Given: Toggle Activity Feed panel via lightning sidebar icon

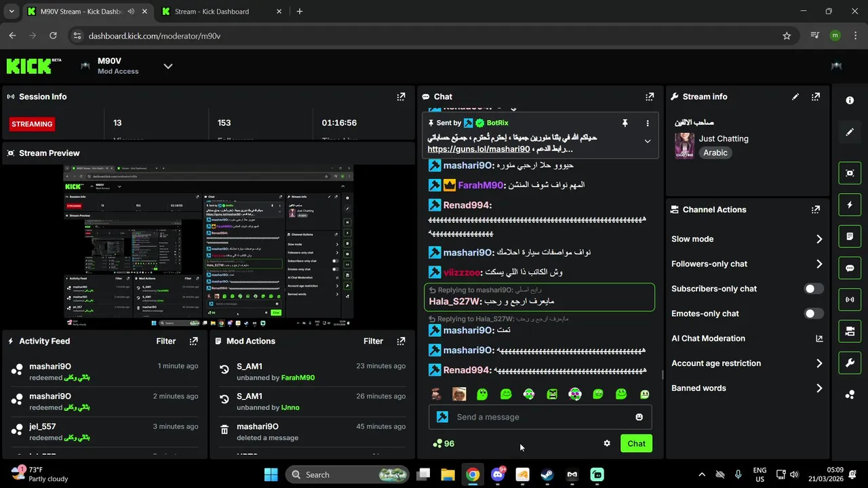Looking at the screenshot, I should (x=850, y=205).
